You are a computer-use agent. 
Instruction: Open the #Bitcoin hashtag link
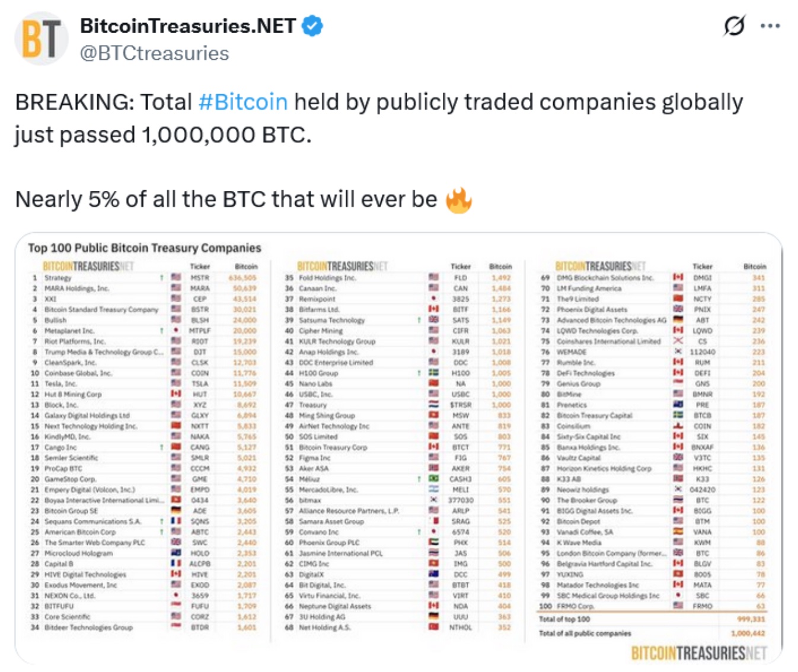(x=243, y=102)
